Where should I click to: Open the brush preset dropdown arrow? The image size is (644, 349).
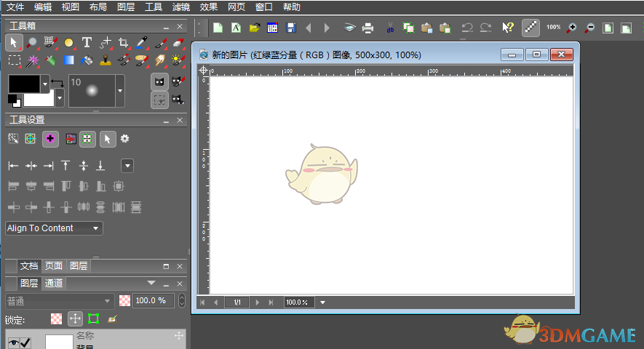(x=120, y=91)
